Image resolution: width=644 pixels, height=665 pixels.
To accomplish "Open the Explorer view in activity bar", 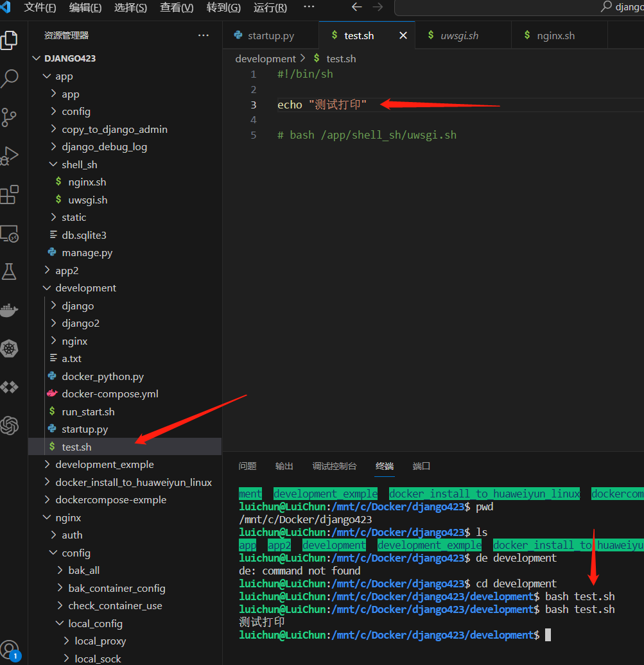I will (x=9, y=40).
